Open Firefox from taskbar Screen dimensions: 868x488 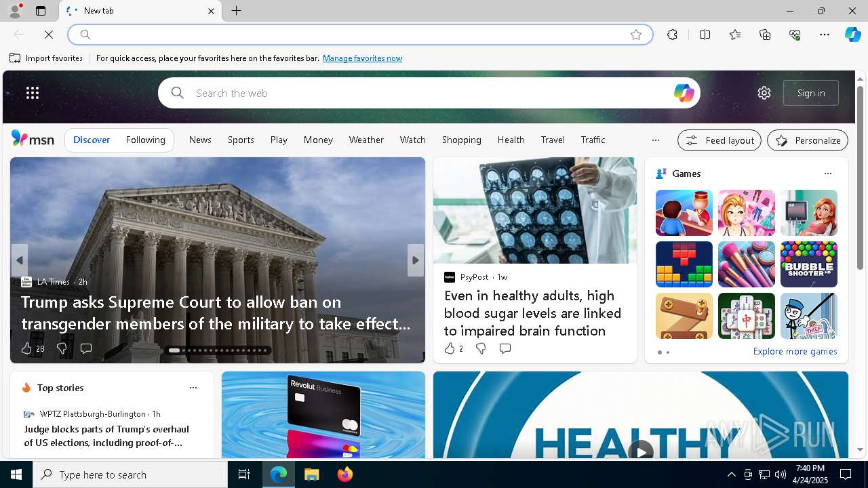pyautogui.click(x=345, y=474)
